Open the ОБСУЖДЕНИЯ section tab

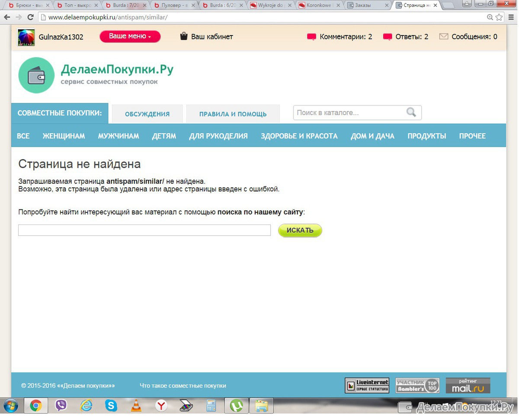click(147, 114)
